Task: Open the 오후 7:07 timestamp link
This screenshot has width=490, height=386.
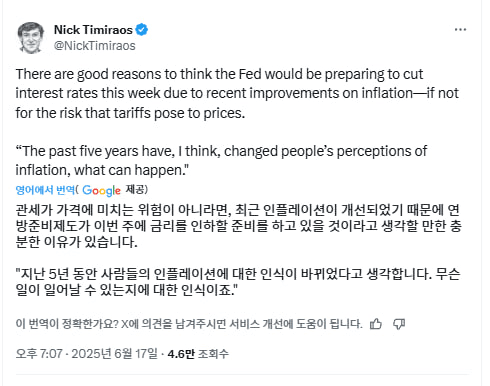Action: click(39, 354)
